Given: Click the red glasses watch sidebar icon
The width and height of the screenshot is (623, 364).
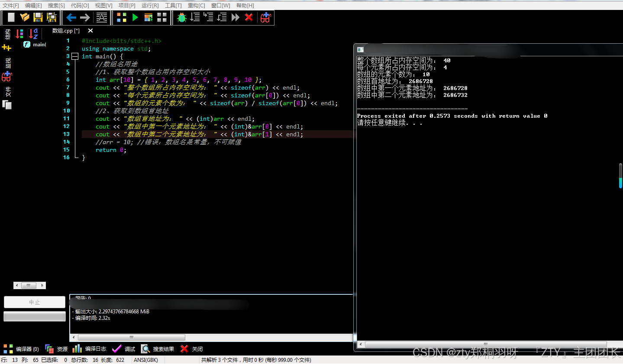Looking at the screenshot, I should pos(6,77).
